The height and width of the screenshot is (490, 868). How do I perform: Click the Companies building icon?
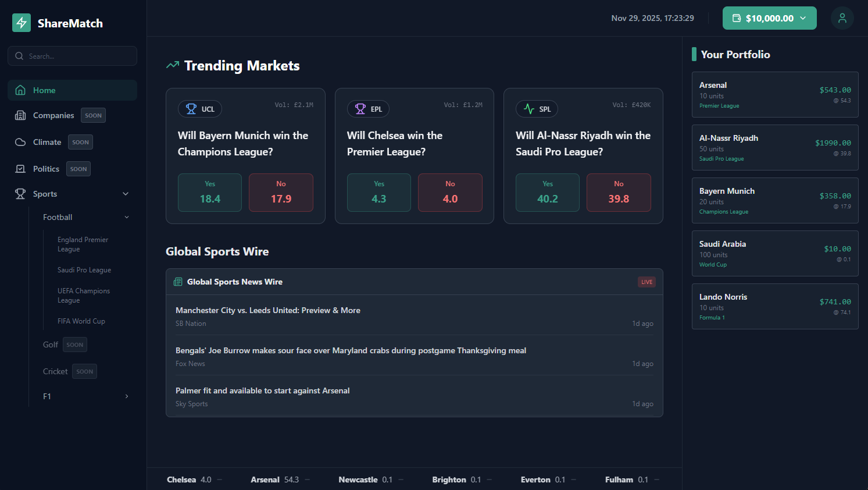pyautogui.click(x=20, y=115)
